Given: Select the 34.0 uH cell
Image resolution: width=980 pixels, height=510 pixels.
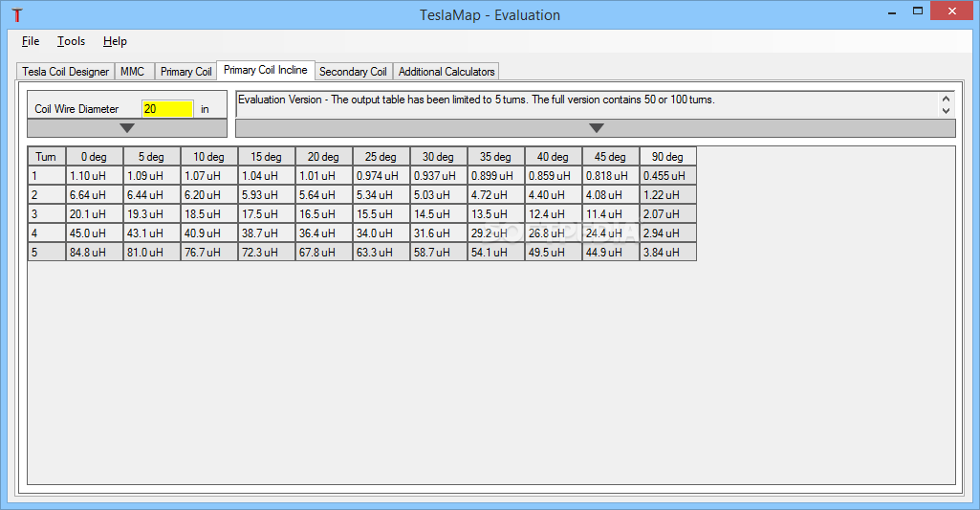Looking at the screenshot, I should 381,233.
